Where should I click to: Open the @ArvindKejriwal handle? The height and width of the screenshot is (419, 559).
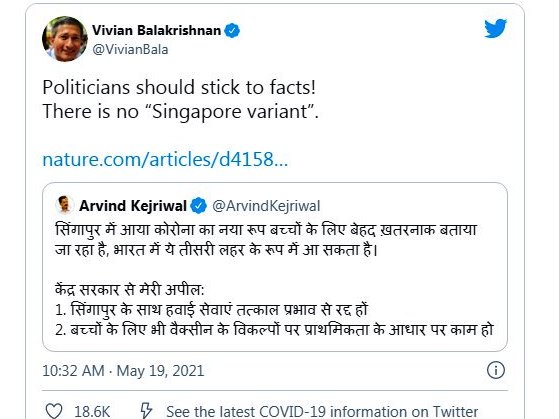tap(266, 206)
